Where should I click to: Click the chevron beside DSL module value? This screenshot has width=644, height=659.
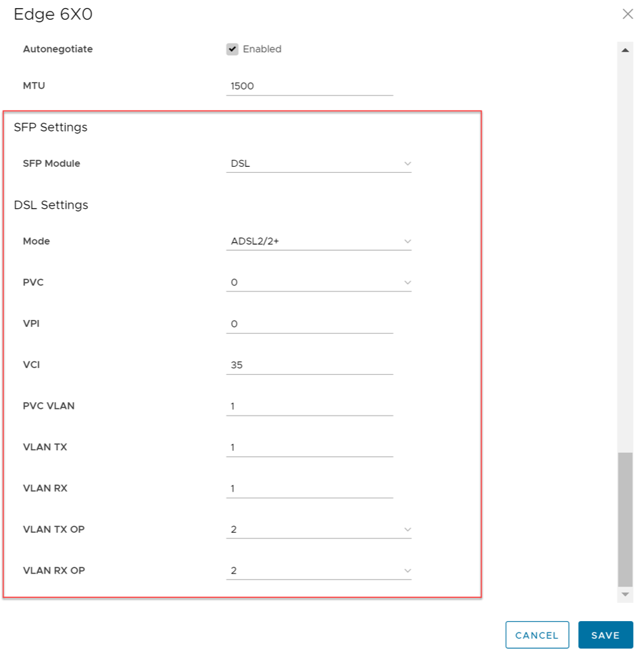click(x=407, y=163)
